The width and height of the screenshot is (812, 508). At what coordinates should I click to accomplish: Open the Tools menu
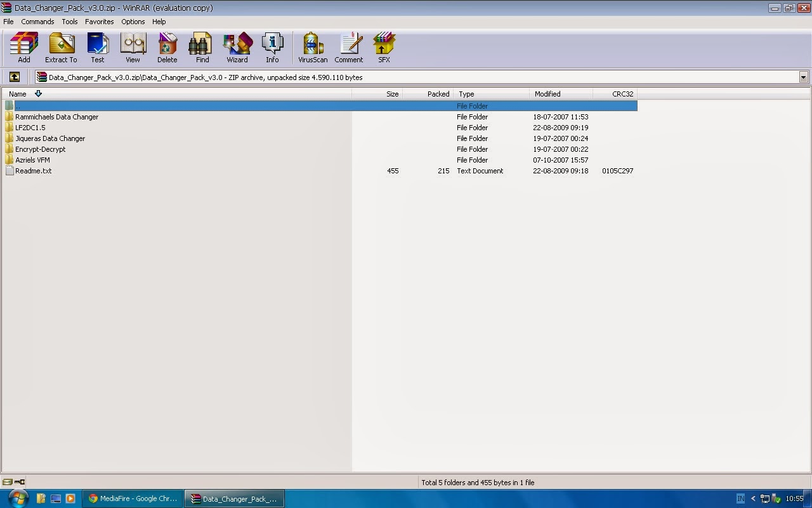[x=70, y=22]
